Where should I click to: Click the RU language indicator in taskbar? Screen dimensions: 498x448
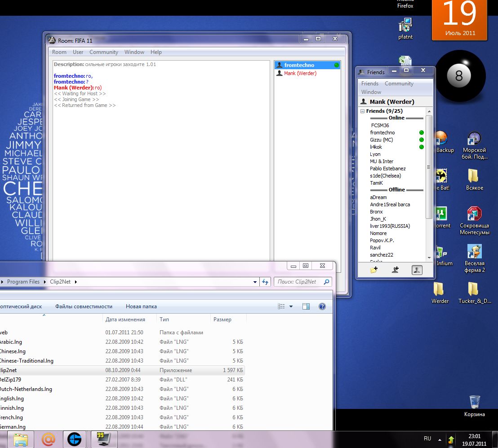click(427, 439)
